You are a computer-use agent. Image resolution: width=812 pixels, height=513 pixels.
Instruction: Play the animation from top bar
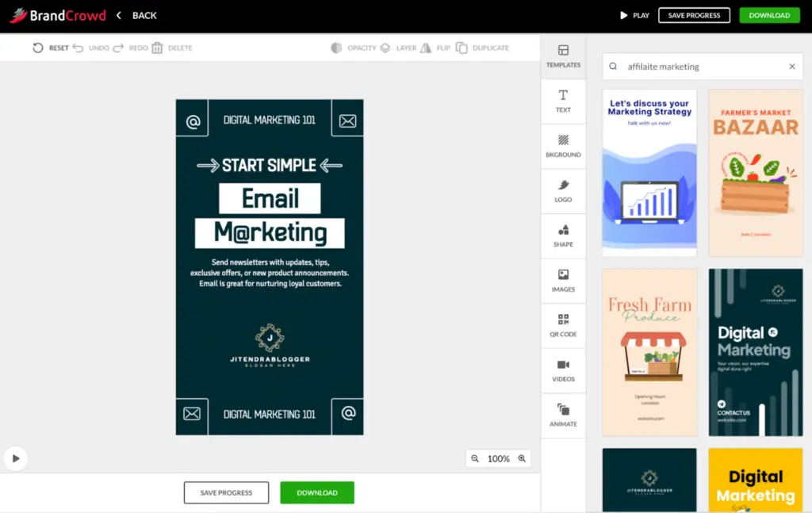634,15
